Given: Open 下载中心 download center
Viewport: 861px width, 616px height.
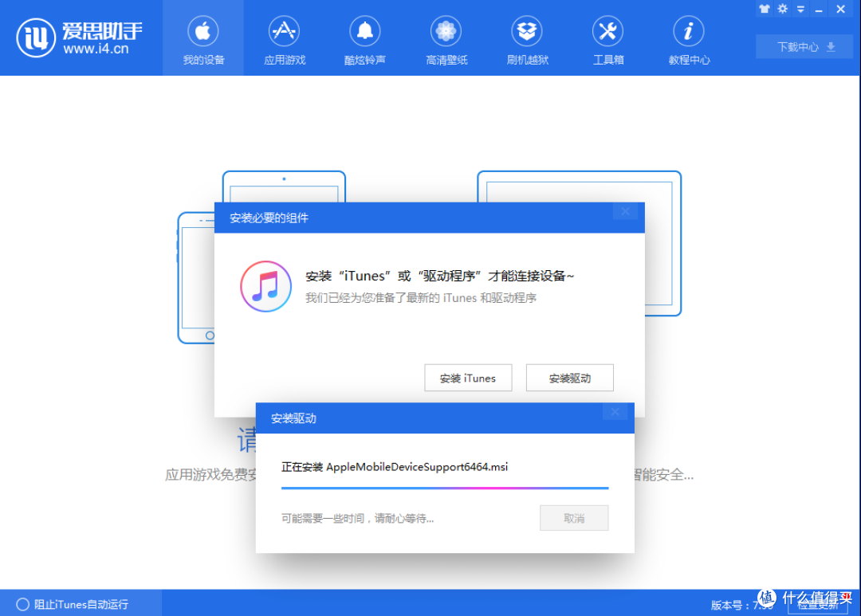Looking at the screenshot, I should [x=804, y=47].
